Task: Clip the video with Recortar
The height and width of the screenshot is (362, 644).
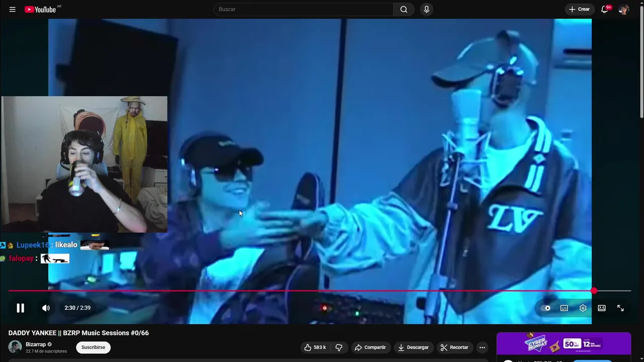Action: pyautogui.click(x=454, y=347)
